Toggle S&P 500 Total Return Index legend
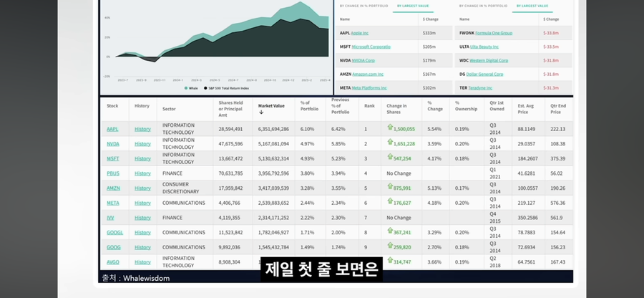The image size is (644, 298). 226,88
